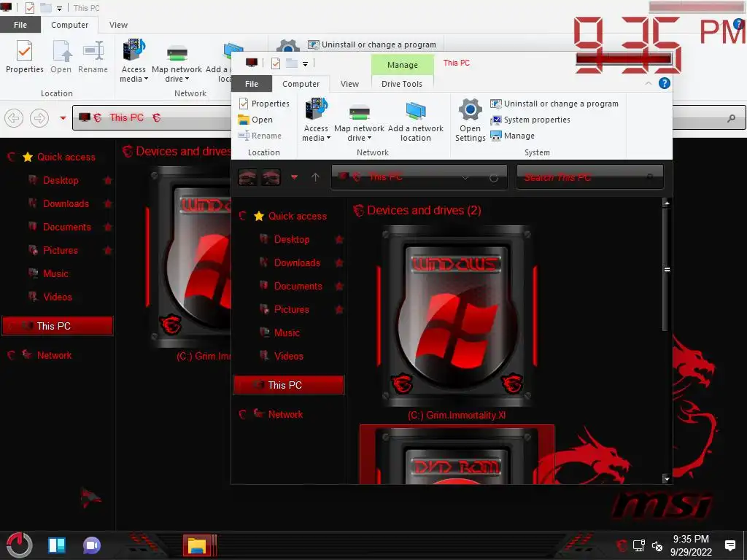
Task: Open recent locations dropdown in front window
Action: click(295, 177)
